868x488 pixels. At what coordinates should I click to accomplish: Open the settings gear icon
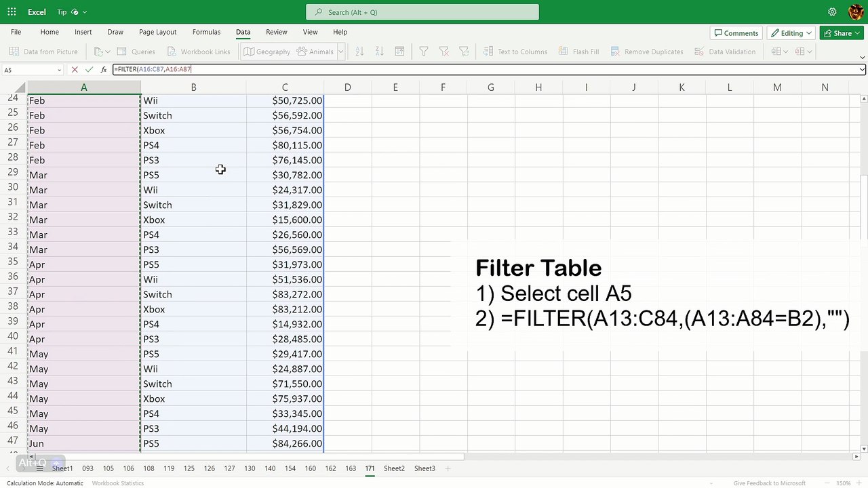coord(832,12)
